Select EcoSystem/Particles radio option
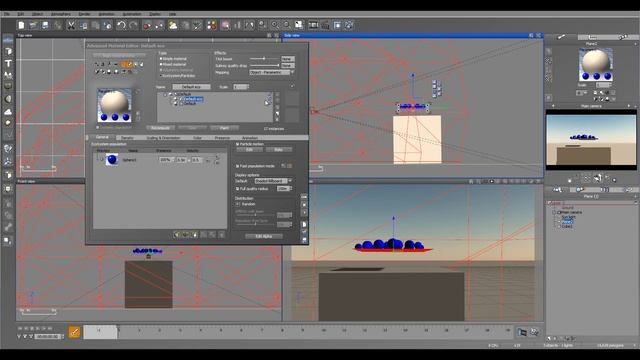 pyautogui.click(x=161, y=76)
